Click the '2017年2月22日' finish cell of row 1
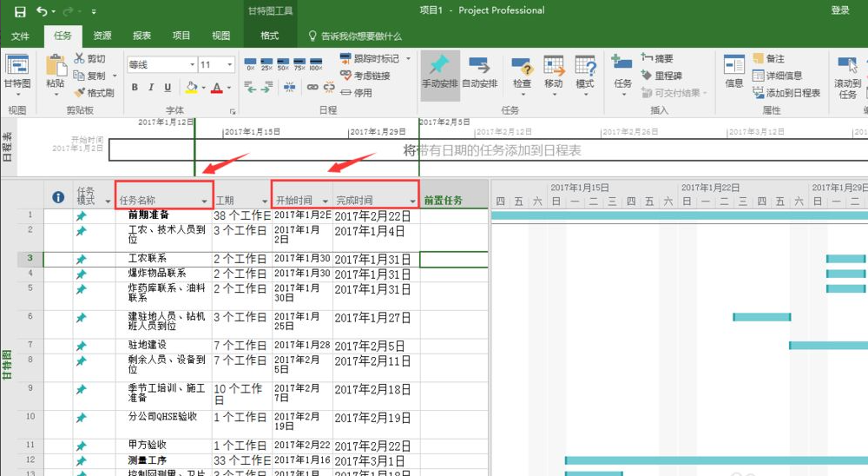This screenshot has width=868, height=476. pyautogui.click(x=377, y=216)
